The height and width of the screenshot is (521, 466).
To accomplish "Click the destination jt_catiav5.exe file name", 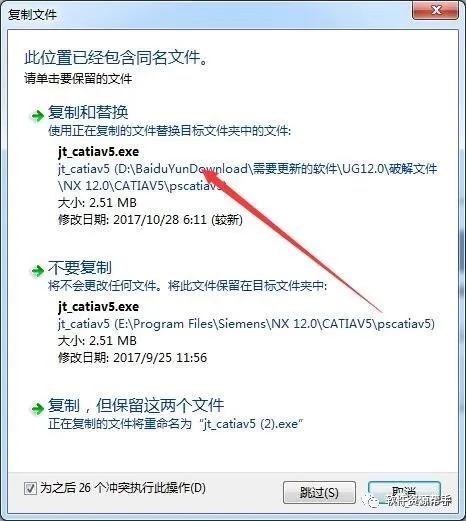I will coord(99,306).
